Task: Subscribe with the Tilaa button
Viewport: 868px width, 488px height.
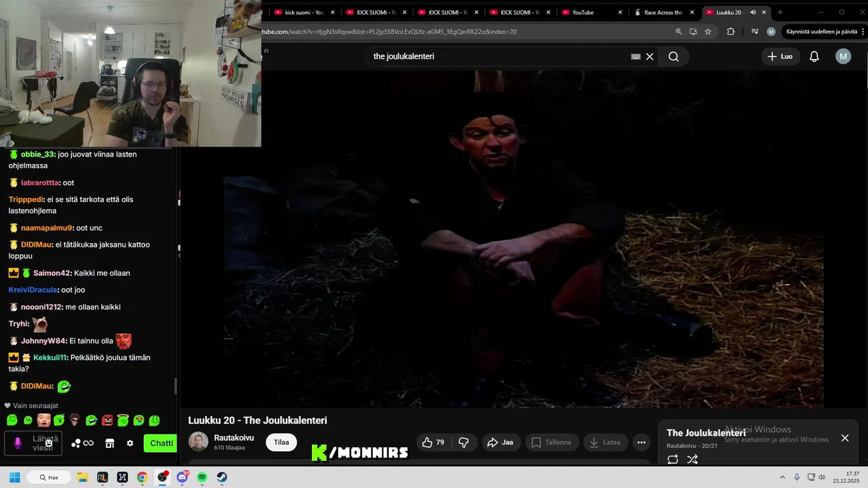Action: coord(281,443)
